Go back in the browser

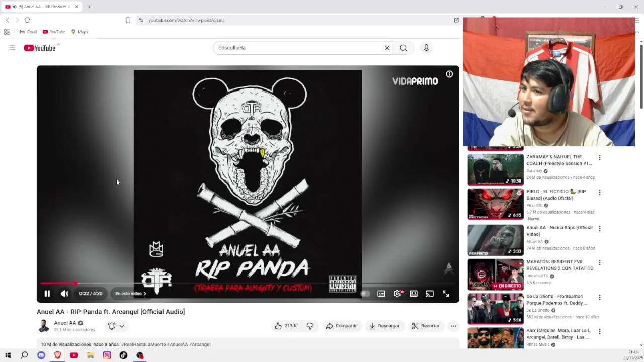(8, 20)
